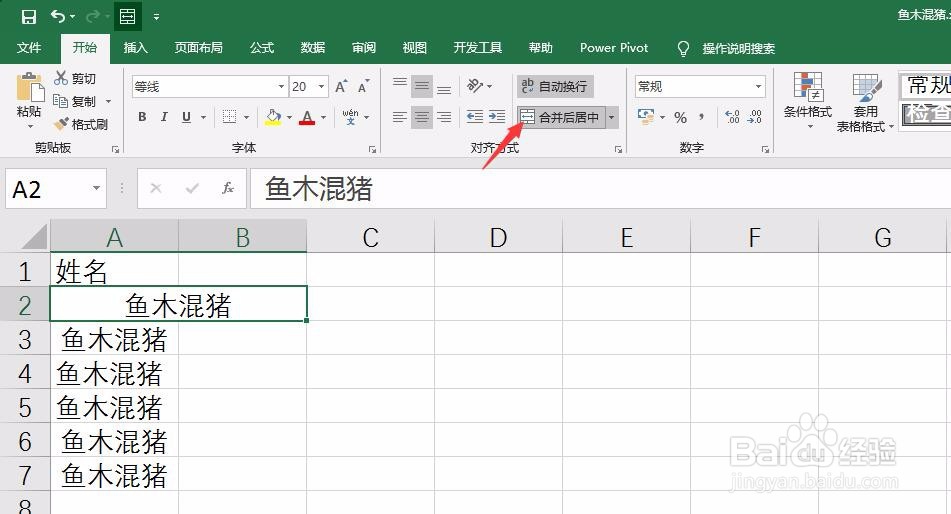Viewport: 951px width, 514px height.
Task: Activate the 格式刷 format painter
Action: (81, 124)
